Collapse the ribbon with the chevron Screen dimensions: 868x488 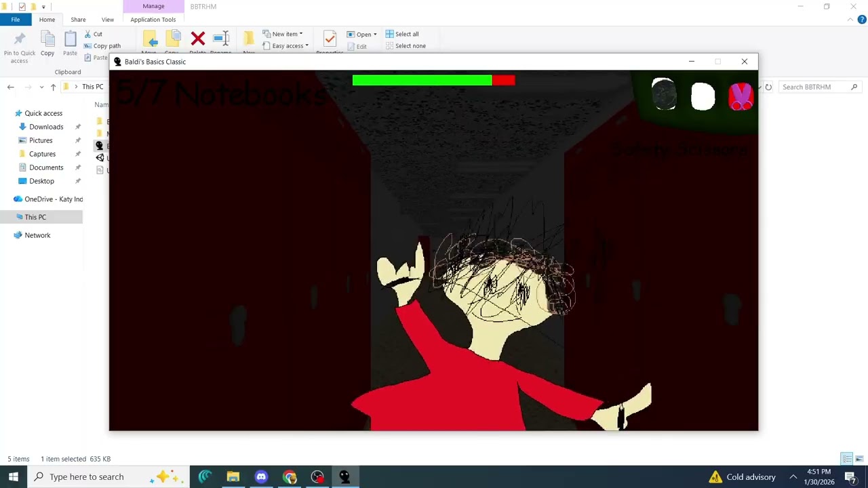coord(850,20)
